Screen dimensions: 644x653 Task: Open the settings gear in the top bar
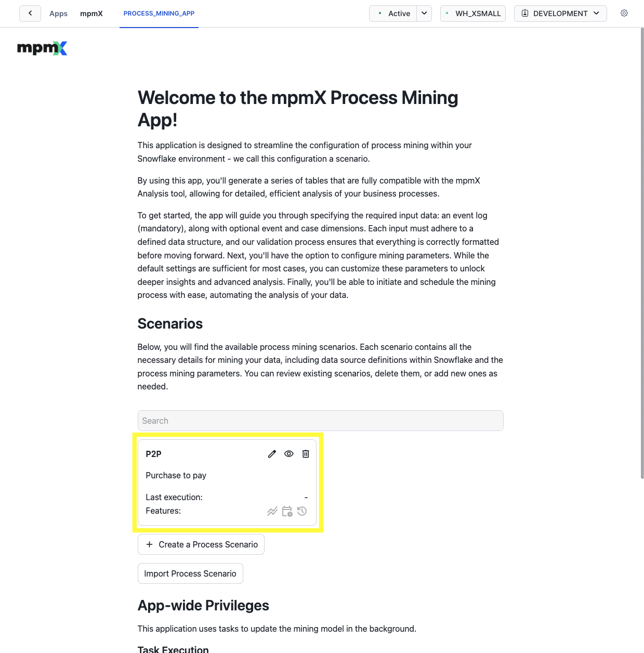click(624, 14)
